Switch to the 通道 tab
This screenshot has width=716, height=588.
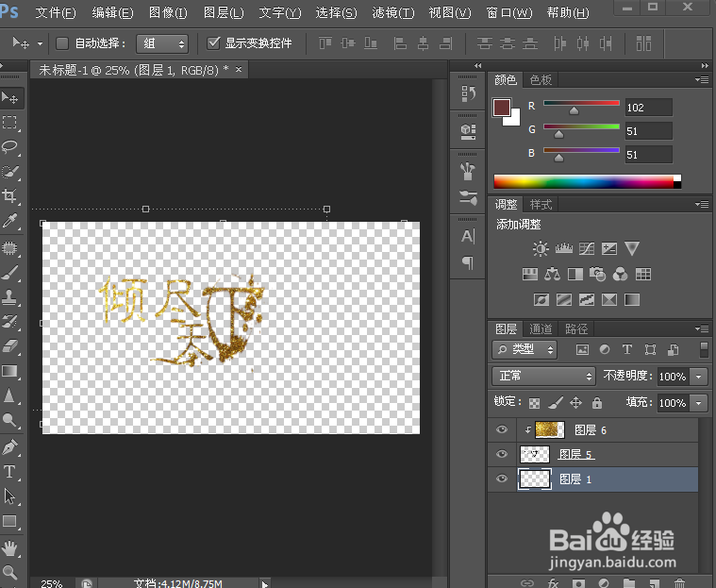click(541, 328)
